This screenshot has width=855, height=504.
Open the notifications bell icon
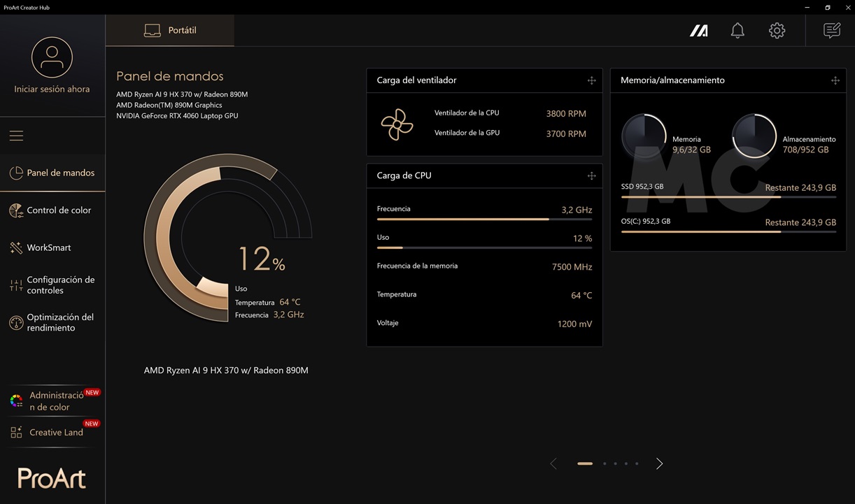tap(737, 31)
